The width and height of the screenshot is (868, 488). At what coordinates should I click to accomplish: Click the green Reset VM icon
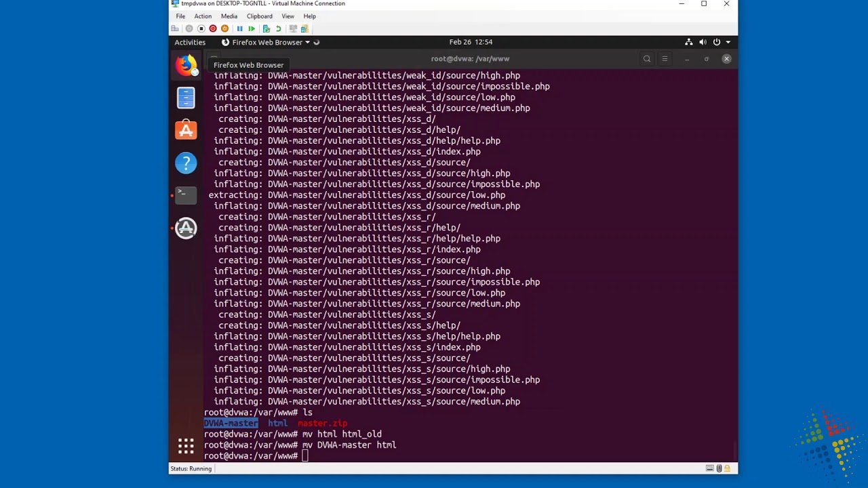pos(252,28)
